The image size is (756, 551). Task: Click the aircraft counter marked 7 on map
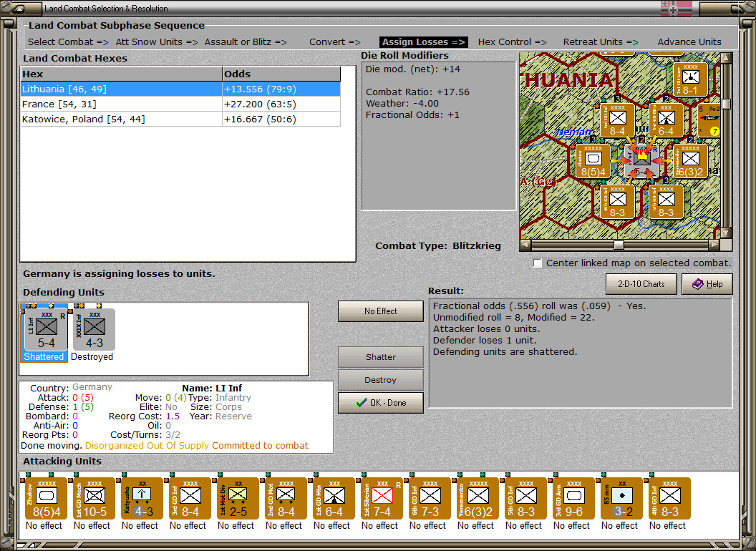(709, 120)
